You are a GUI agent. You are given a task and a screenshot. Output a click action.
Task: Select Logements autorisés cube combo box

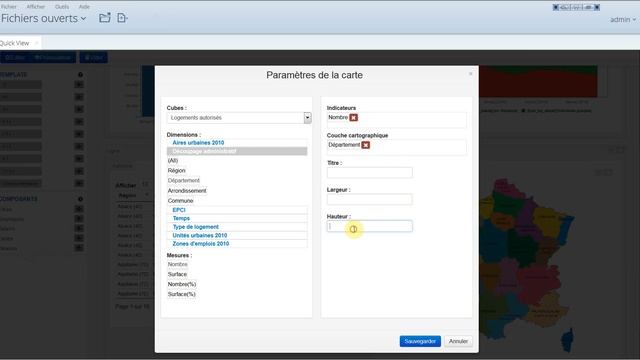tap(239, 118)
